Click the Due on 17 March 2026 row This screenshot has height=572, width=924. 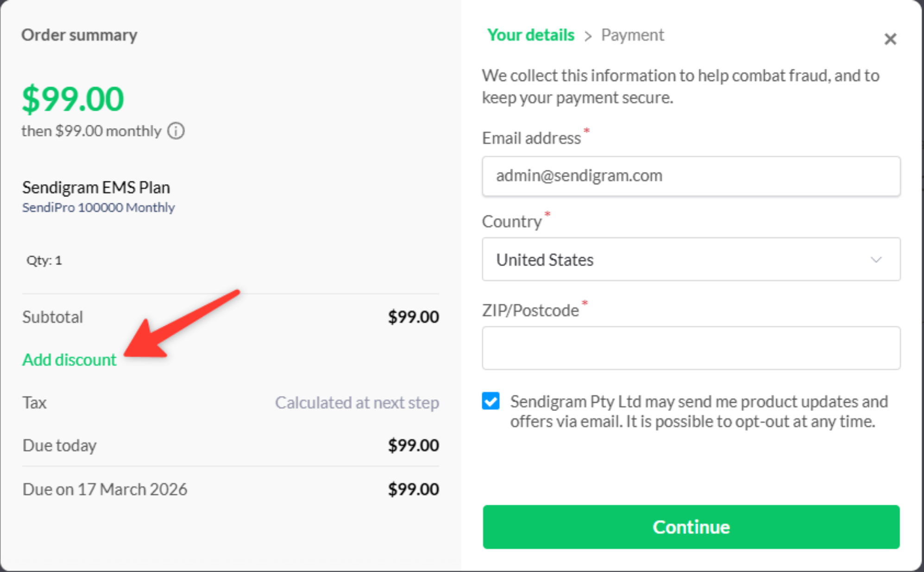(x=105, y=489)
